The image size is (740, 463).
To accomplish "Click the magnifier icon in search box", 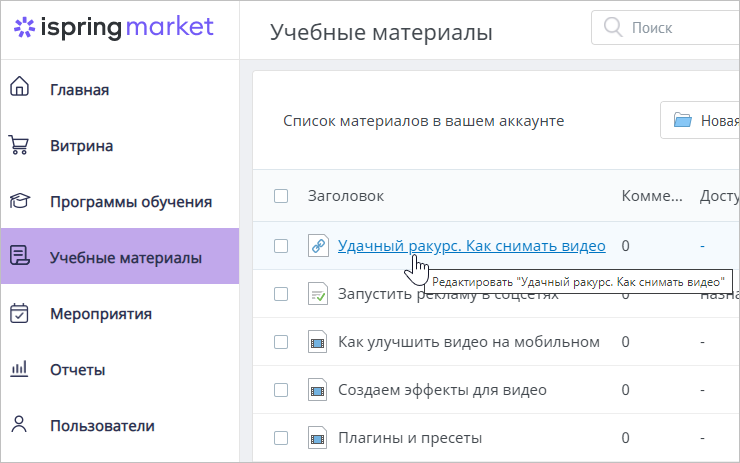I will coord(613,27).
